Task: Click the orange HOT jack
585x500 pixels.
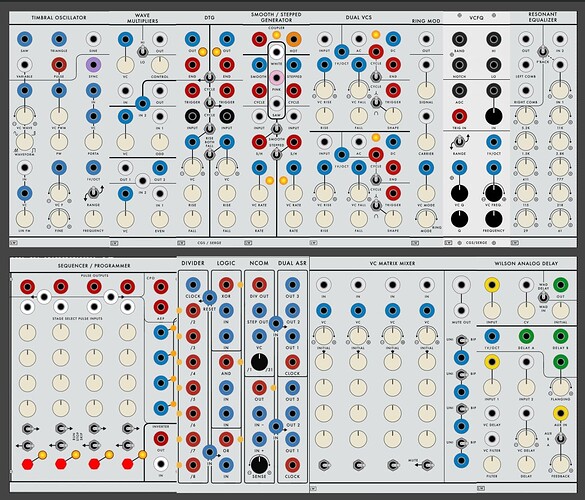Action: [294, 39]
